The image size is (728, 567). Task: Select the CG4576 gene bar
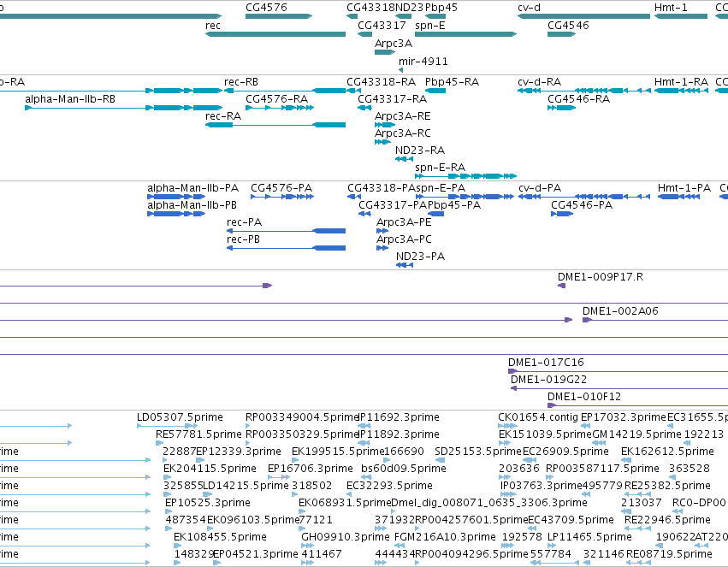point(279,16)
